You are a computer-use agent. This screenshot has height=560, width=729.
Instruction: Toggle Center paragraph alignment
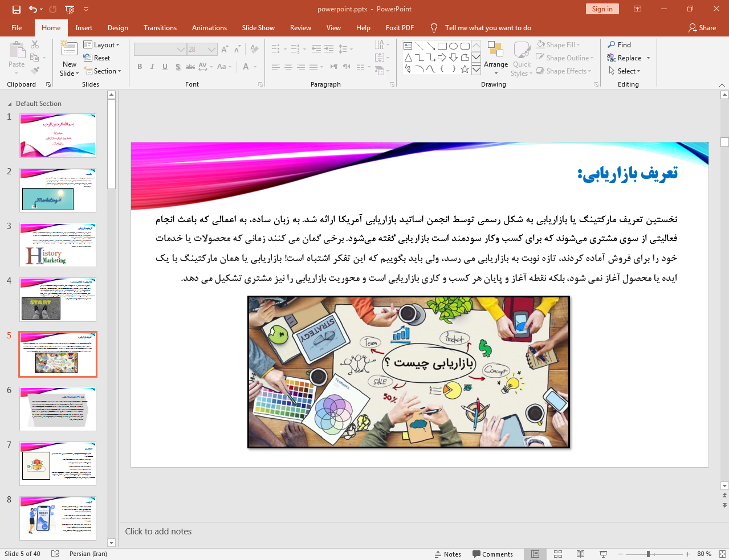(288, 67)
